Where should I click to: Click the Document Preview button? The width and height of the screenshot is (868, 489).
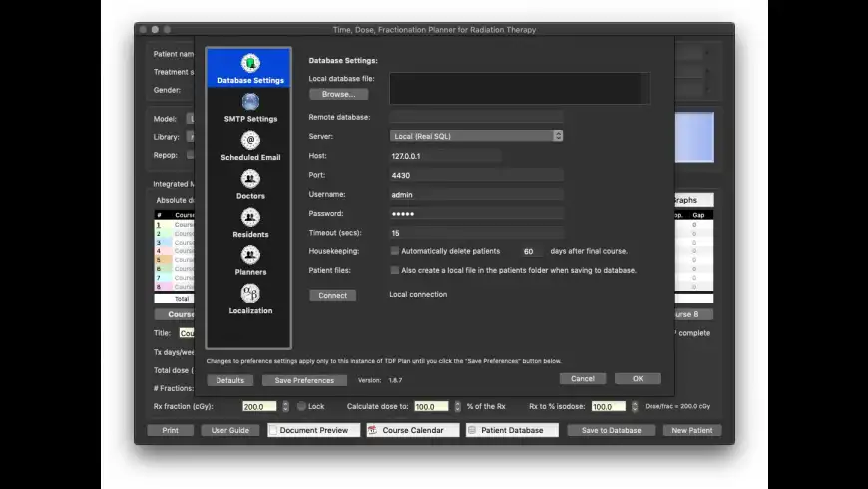coord(314,430)
